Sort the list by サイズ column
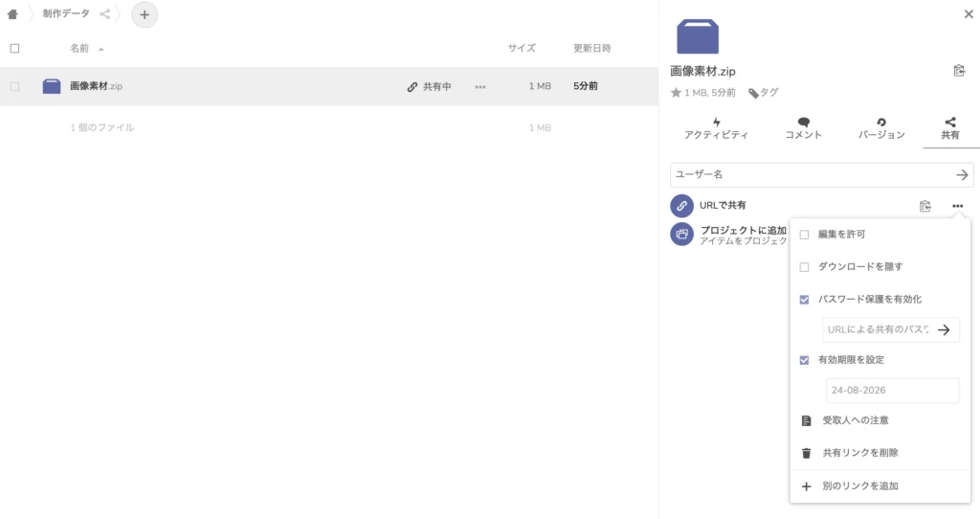The height and width of the screenshot is (519, 980). click(x=522, y=48)
